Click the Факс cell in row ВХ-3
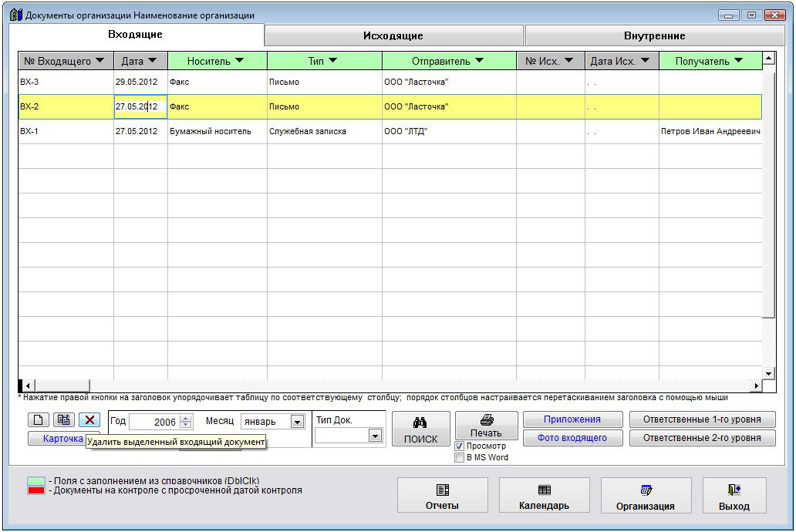 tap(218, 82)
